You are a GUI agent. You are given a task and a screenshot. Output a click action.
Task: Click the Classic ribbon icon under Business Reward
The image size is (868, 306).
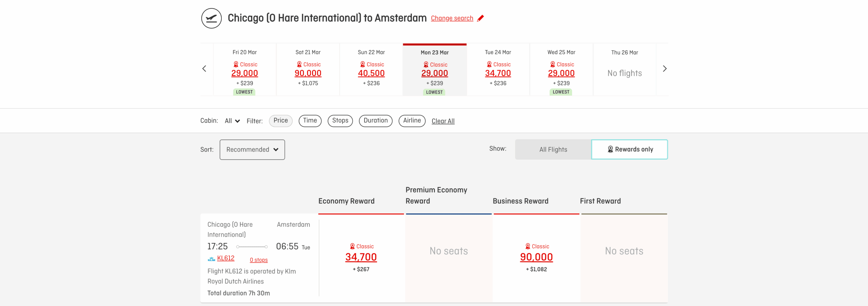[x=528, y=246]
